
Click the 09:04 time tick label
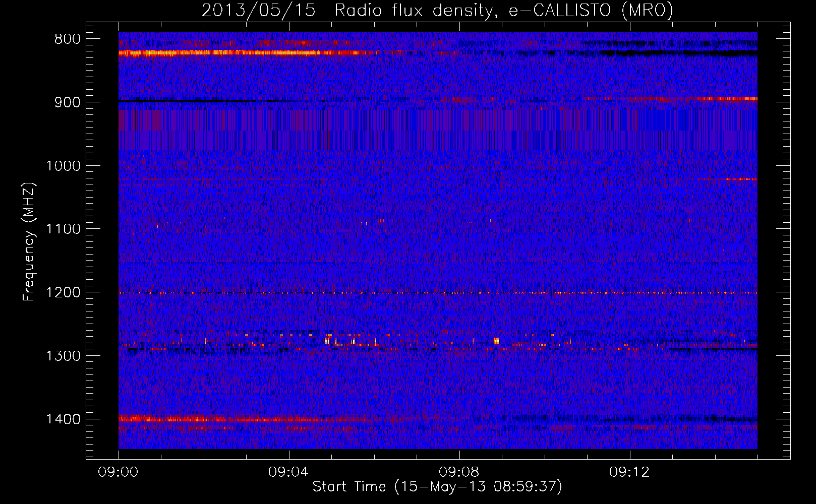coord(288,472)
